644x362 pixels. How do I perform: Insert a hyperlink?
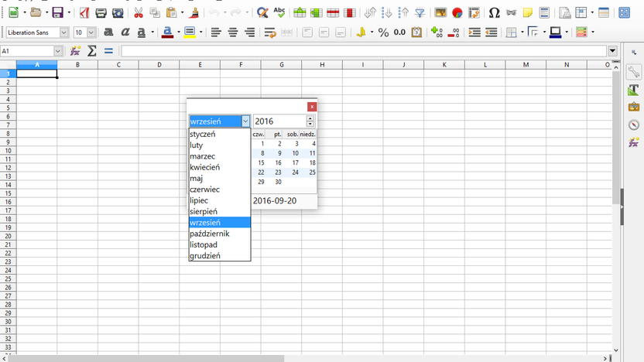coord(511,12)
